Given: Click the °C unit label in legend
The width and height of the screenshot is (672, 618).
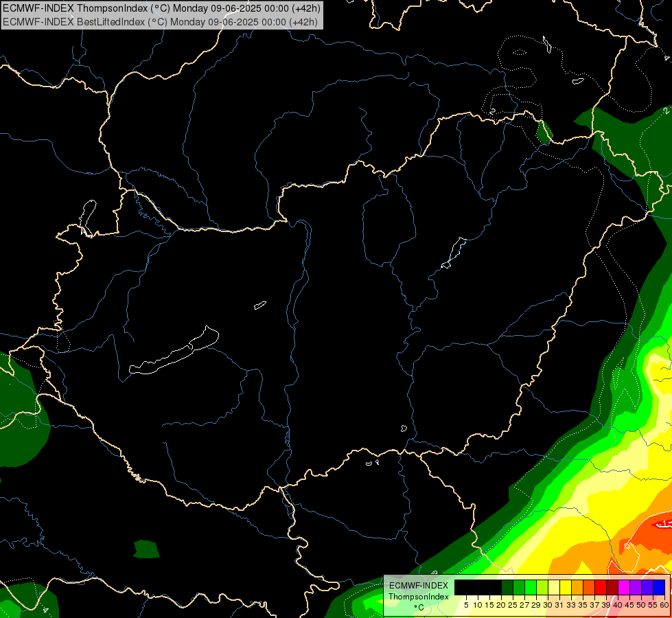Looking at the screenshot, I should click(419, 608).
